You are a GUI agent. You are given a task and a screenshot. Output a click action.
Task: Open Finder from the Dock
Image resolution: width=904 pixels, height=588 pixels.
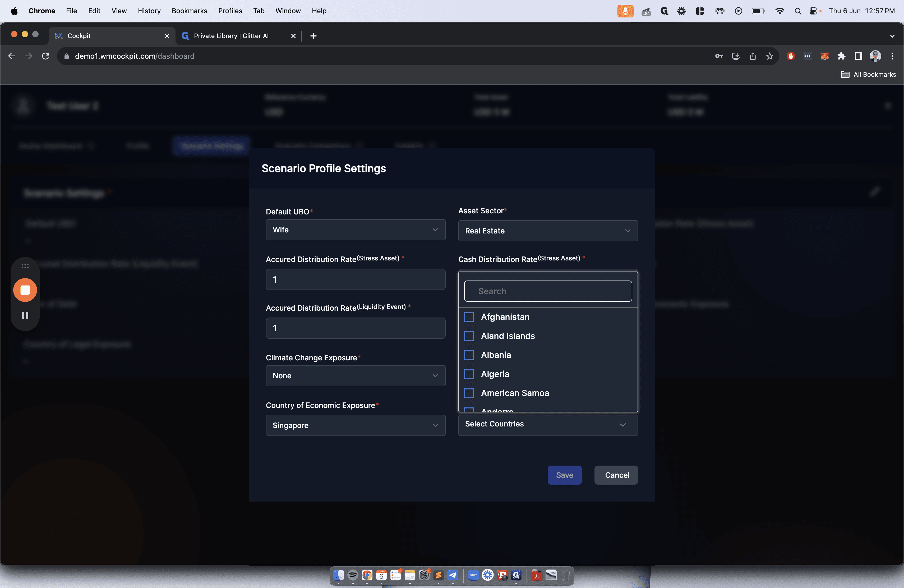[x=338, y=575]
